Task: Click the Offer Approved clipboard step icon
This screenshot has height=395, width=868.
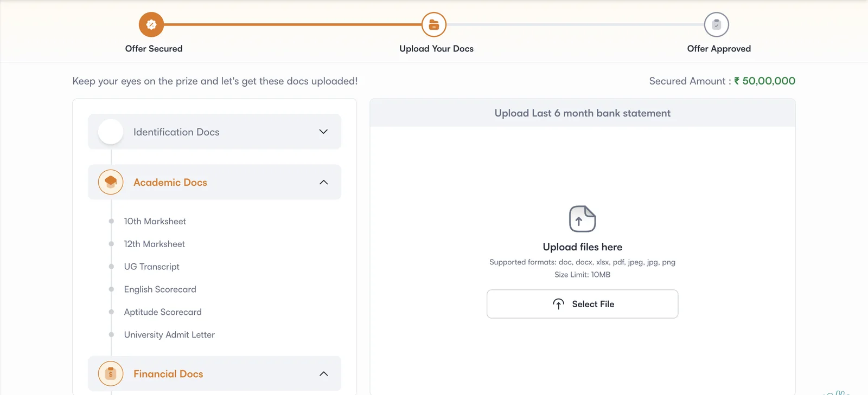Action: click(717, 24)
